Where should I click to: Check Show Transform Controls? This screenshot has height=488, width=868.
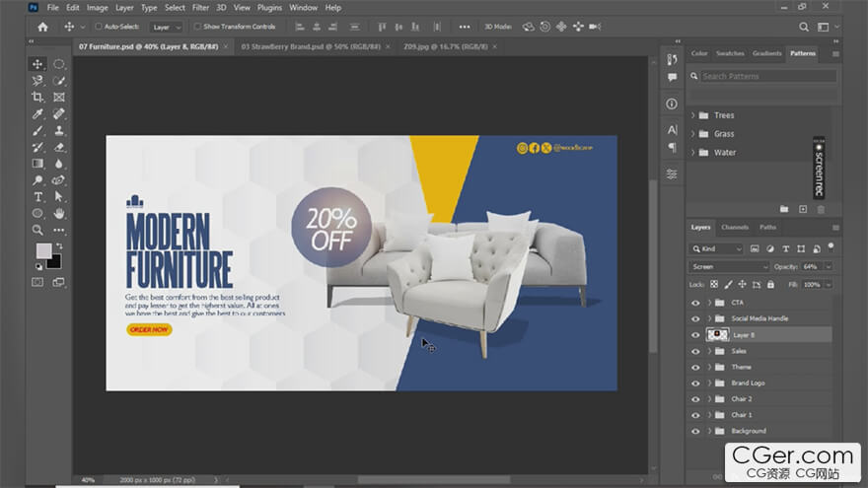(x=197, y=27)
